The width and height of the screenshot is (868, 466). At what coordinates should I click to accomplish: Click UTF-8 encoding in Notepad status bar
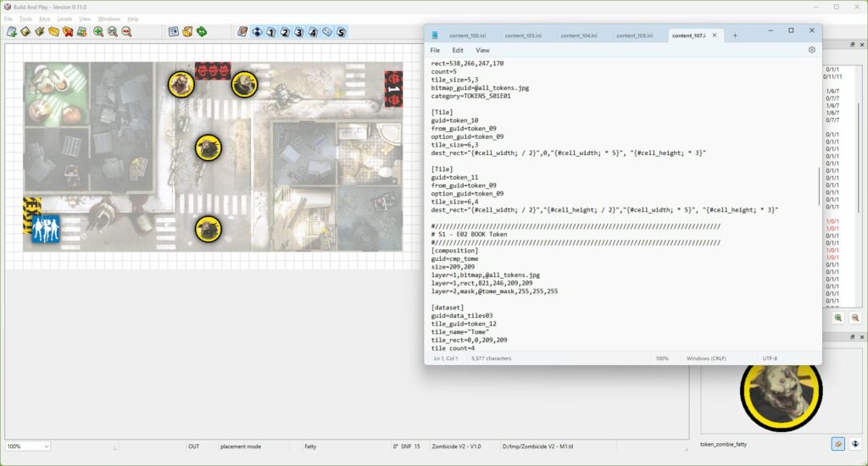coord(770,358)
